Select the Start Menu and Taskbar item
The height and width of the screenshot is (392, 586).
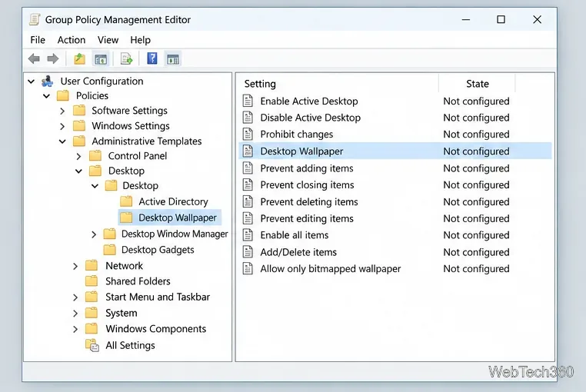[x=158, y=297]
